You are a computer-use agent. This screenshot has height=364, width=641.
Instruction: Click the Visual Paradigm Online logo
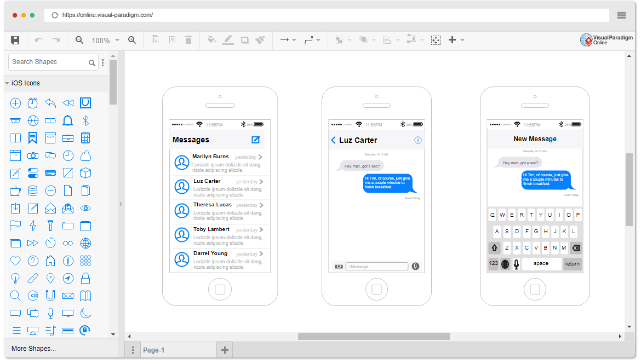pos(606,39)
